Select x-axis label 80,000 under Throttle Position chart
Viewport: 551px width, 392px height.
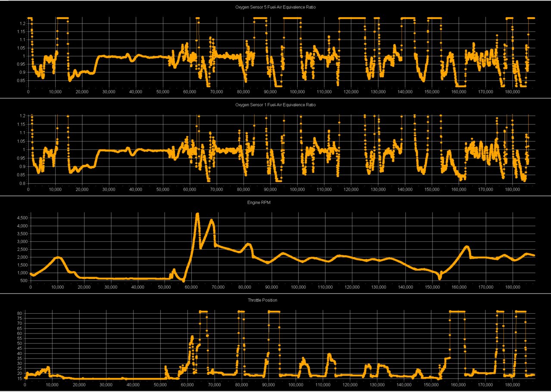[x=241, y=385]
